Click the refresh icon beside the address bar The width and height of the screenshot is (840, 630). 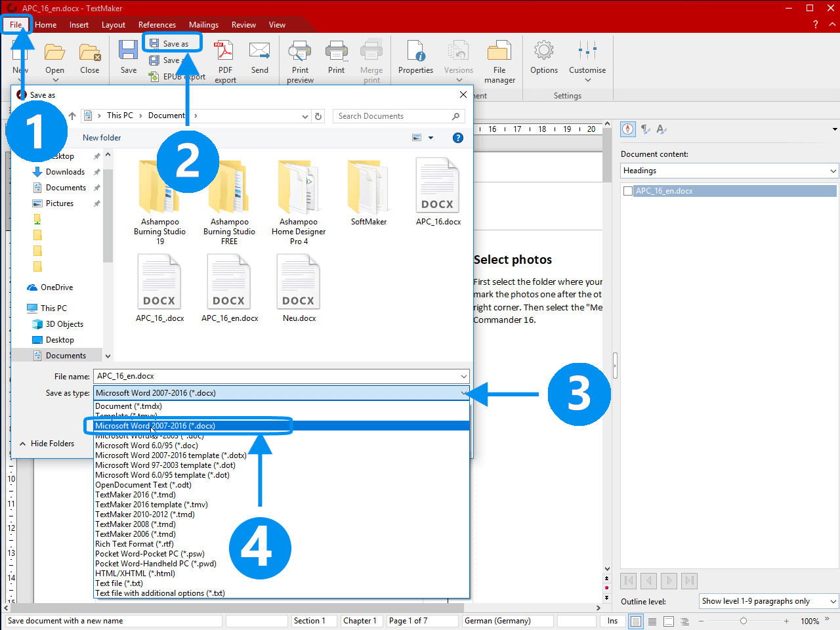(318, 116)
